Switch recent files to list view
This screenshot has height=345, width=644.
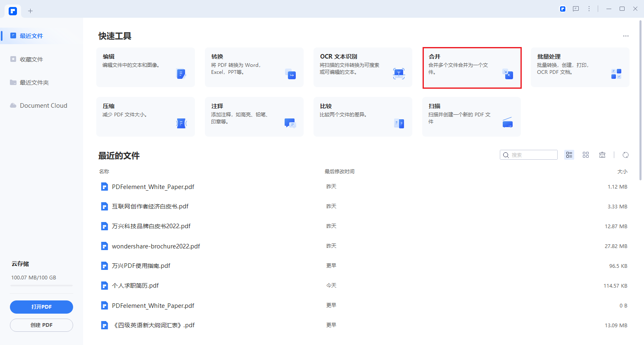coord(569,155)
